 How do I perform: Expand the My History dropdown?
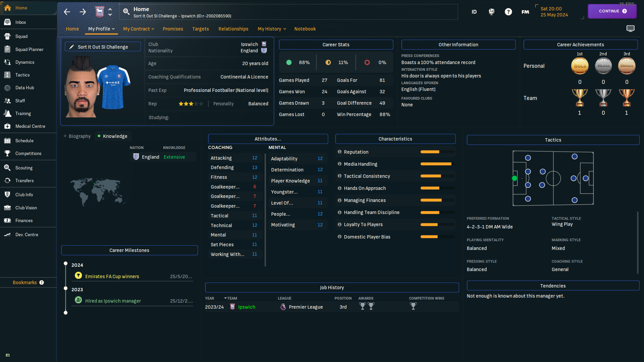click(272, 29)
